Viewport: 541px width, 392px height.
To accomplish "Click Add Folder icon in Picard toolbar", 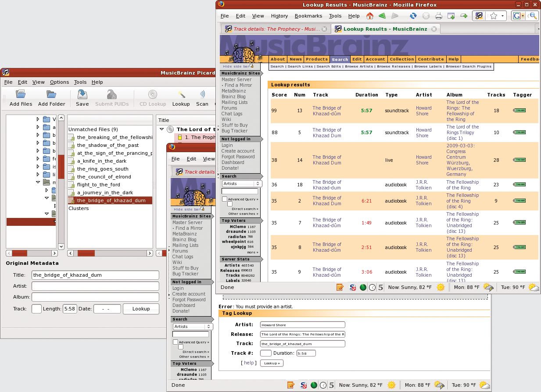I will coord(51,94).
